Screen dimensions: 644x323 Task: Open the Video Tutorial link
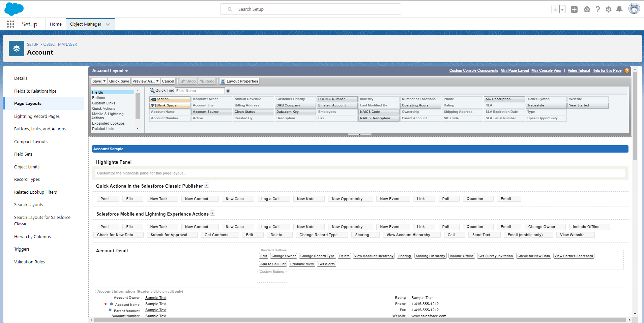[579, 71]
